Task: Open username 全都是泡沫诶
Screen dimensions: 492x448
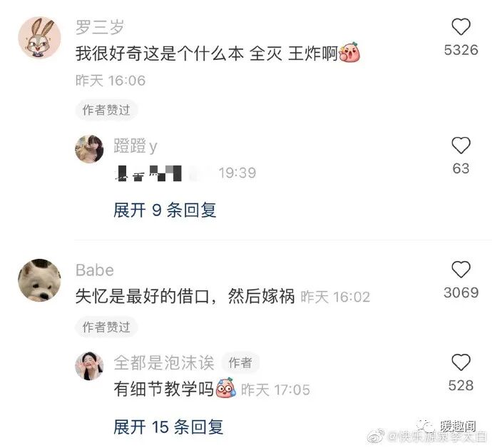Action: pos(164,363)
